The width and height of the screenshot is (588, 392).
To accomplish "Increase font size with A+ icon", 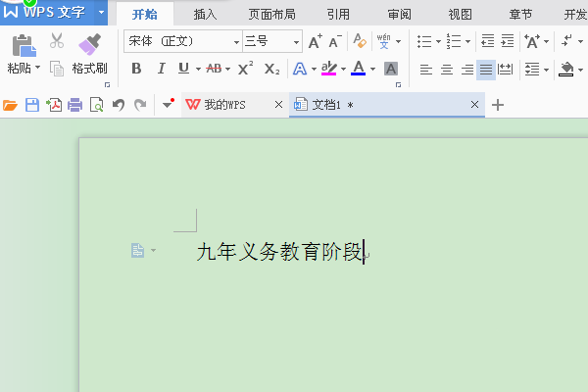I will click(315, 41).
